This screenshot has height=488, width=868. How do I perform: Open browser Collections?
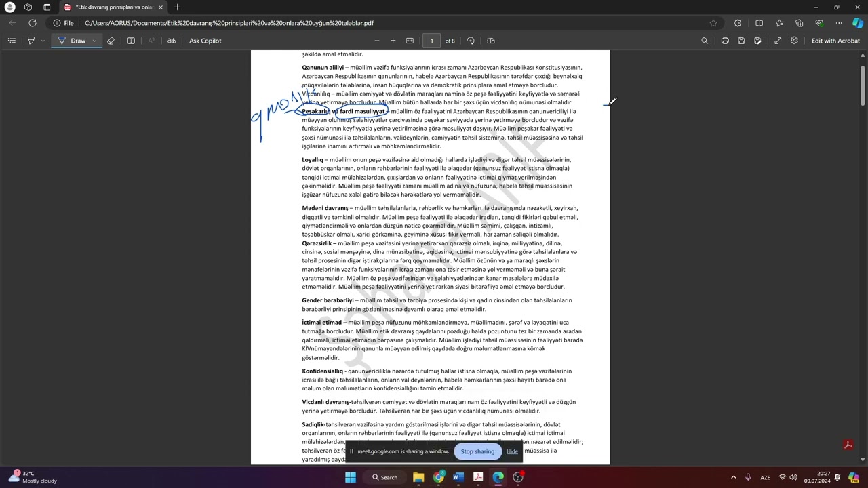tap(799, 23)
